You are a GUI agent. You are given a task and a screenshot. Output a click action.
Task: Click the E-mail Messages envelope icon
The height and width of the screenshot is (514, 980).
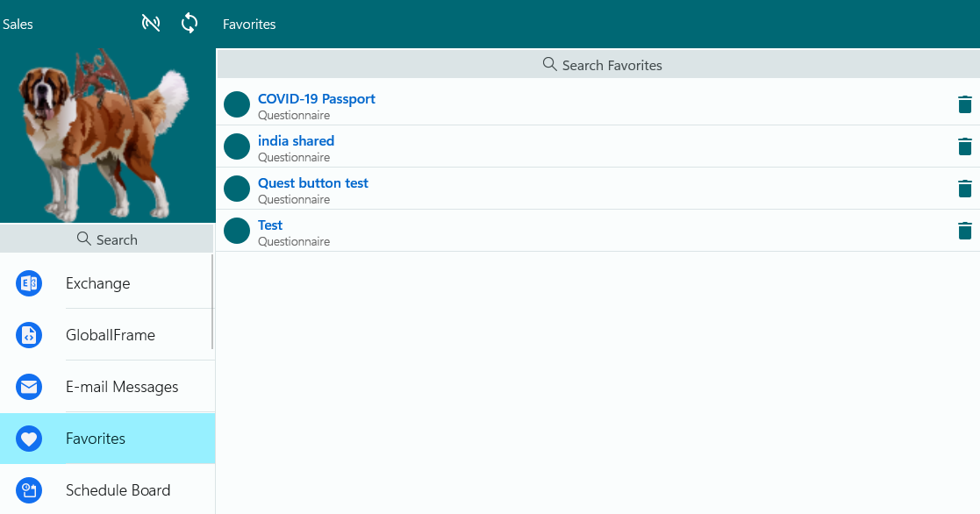coord(29,387)
